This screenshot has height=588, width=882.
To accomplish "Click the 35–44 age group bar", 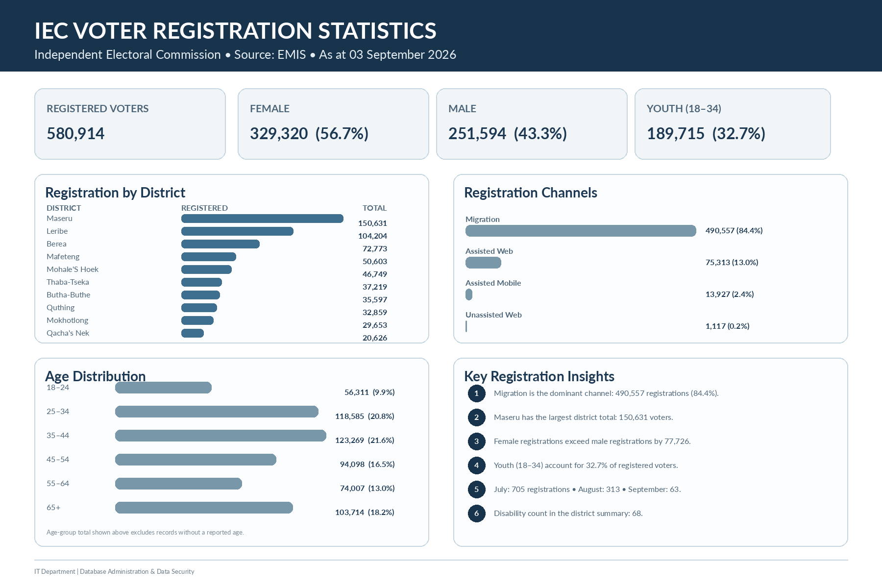I will 220,436.
